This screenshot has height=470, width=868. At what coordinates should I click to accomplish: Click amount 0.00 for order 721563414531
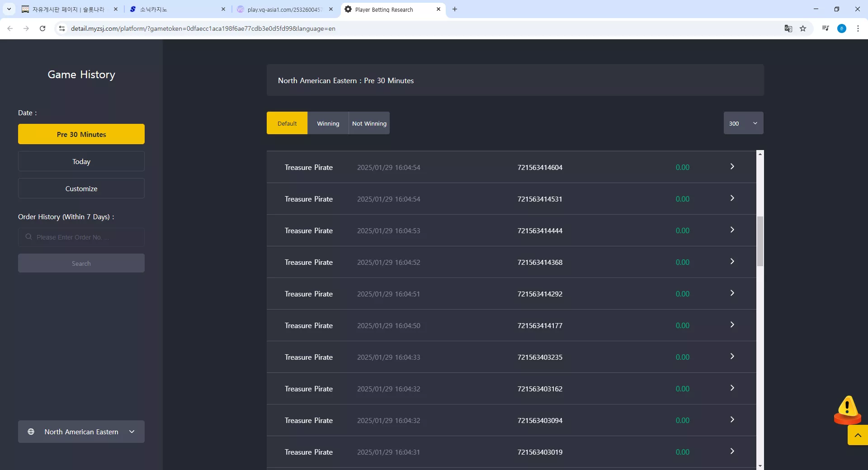(x=683, y=199)
